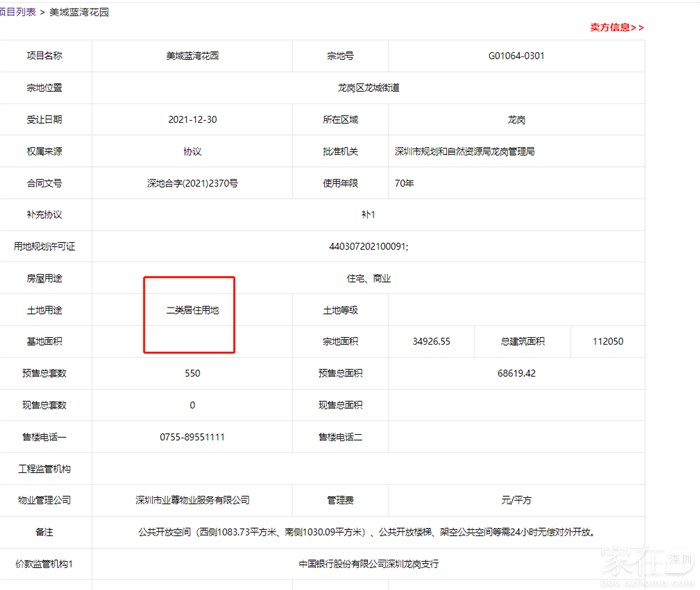
Task: Click the 使用年限 value 70年
Action: click(404, 183)
